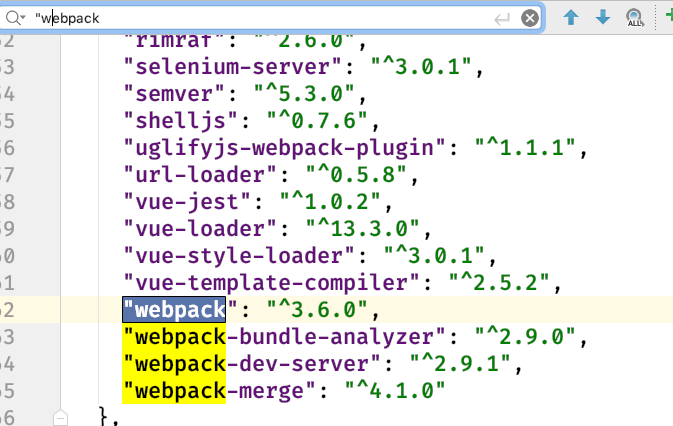
Task: Click version value "^4.1.0"
Action: pyautogui.click(x=395, y=391)
